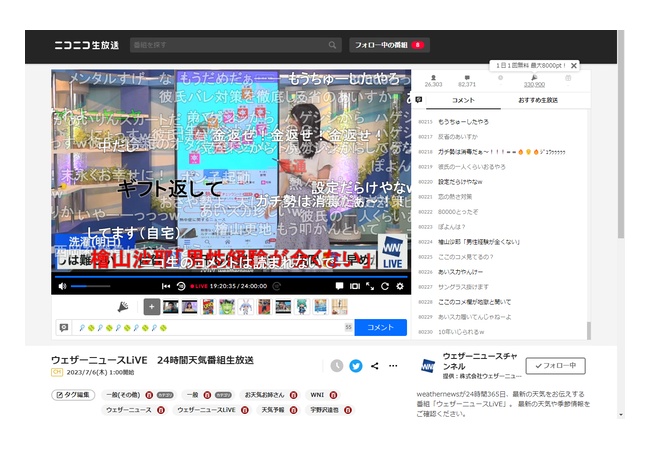Click the page vertical scrollbar
This screenshot has width=650, height=450.
(621, 134)
